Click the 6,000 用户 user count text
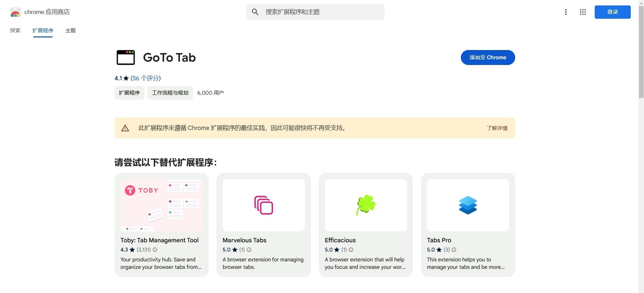The width and height of the screenshot is (644, 293). [210, 93]
